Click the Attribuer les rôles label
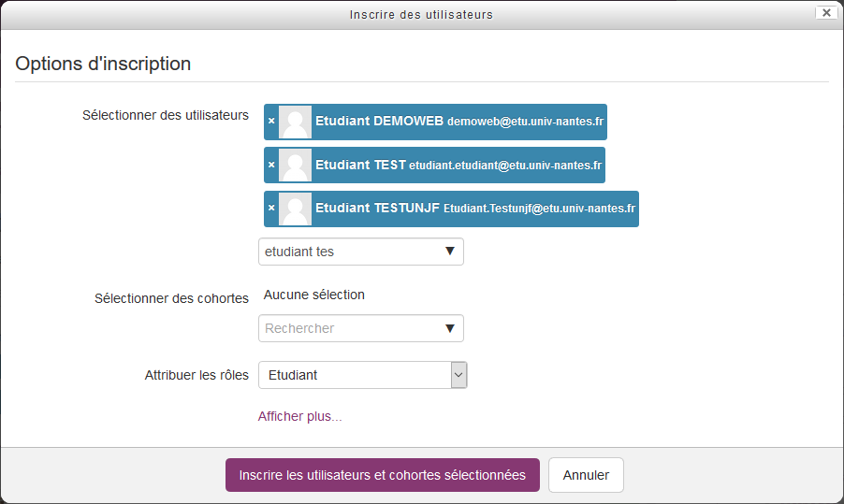The image size is (844, 504). [x=196, y=375]
